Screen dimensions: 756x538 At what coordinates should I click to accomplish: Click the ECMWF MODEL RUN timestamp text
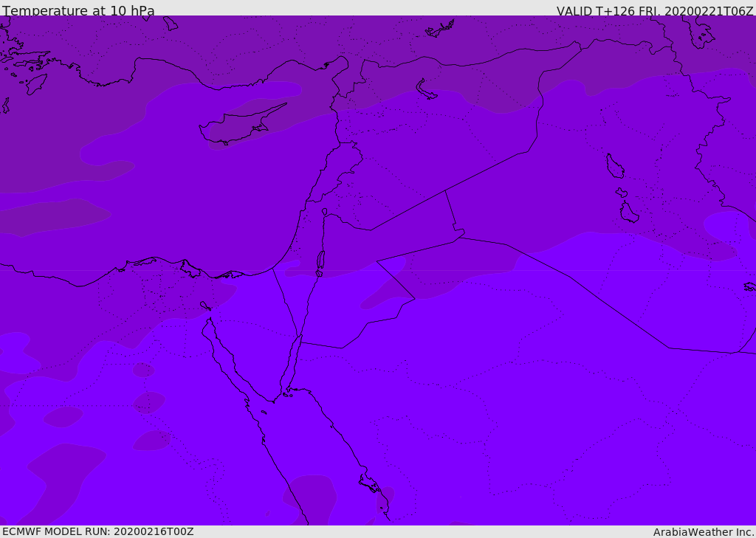97,531
